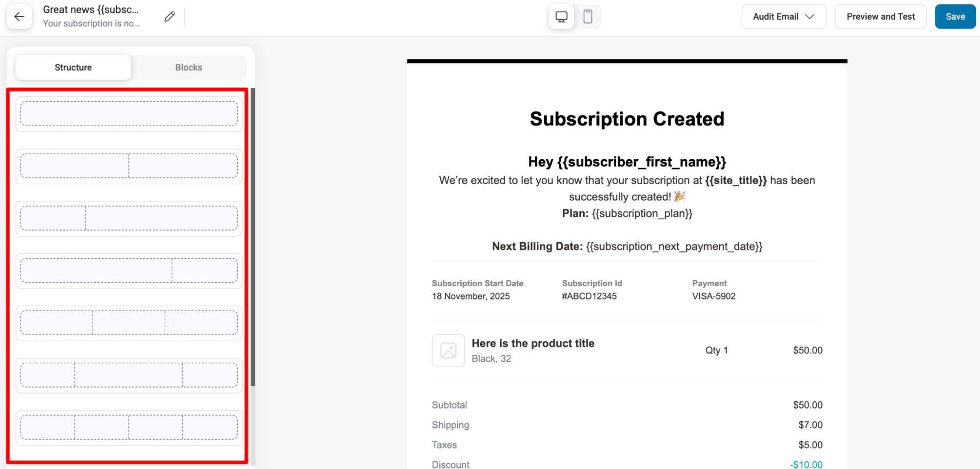
Task: Click the product image placeholder thumbnail
Action: tap(448, 350)
